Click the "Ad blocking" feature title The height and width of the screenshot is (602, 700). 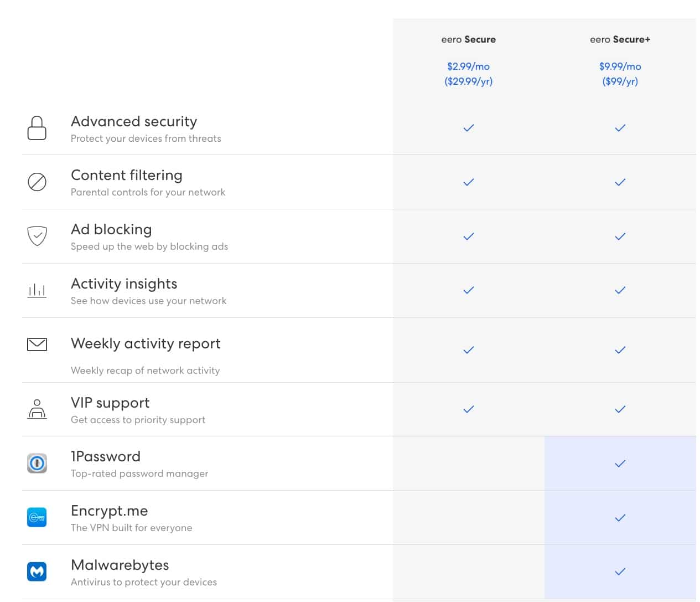coord(111,229)
